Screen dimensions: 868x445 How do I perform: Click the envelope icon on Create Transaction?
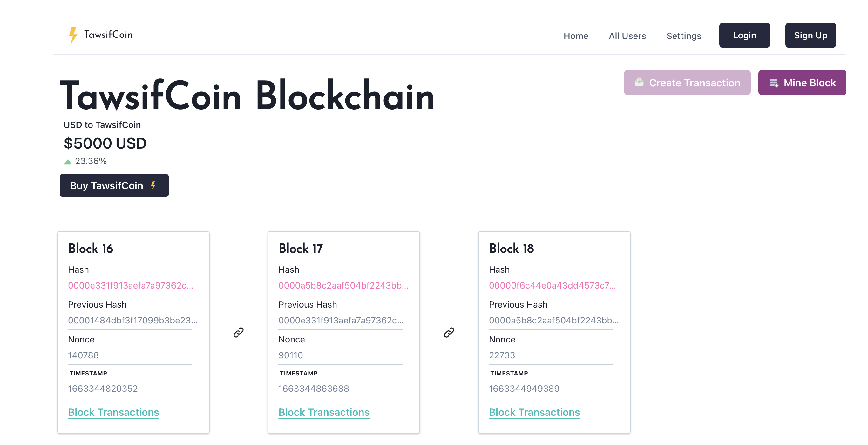[639, 82]
